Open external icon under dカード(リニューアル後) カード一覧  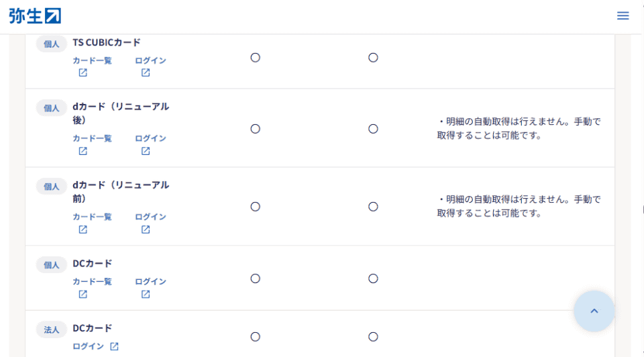tap(83, 151)
